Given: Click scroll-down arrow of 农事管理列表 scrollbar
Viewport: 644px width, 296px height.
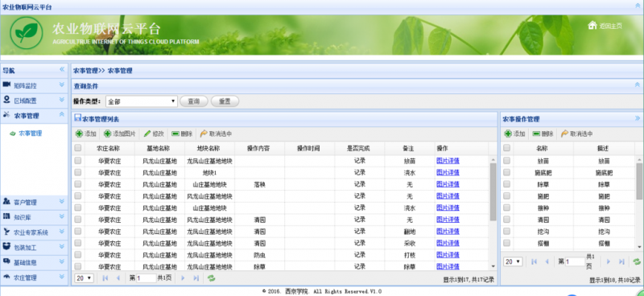Looking at the screenshot, I should pos(493,267).
